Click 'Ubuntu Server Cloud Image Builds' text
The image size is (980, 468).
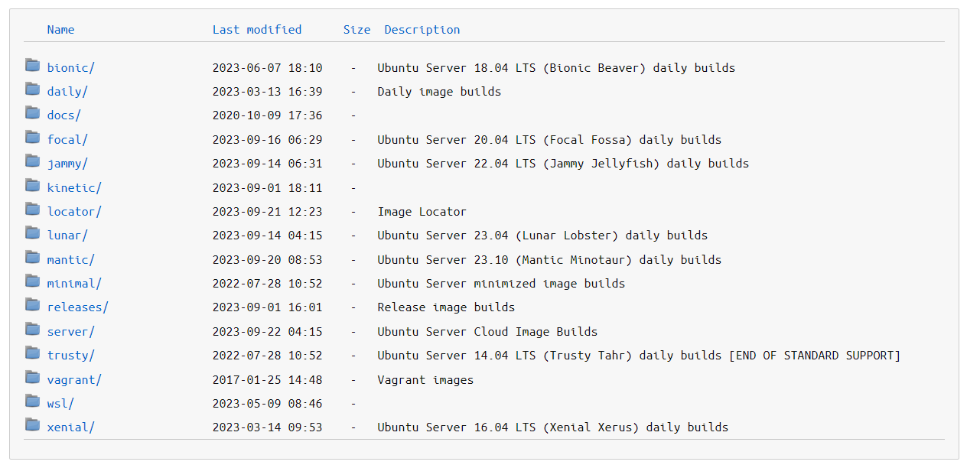(487, 332)
